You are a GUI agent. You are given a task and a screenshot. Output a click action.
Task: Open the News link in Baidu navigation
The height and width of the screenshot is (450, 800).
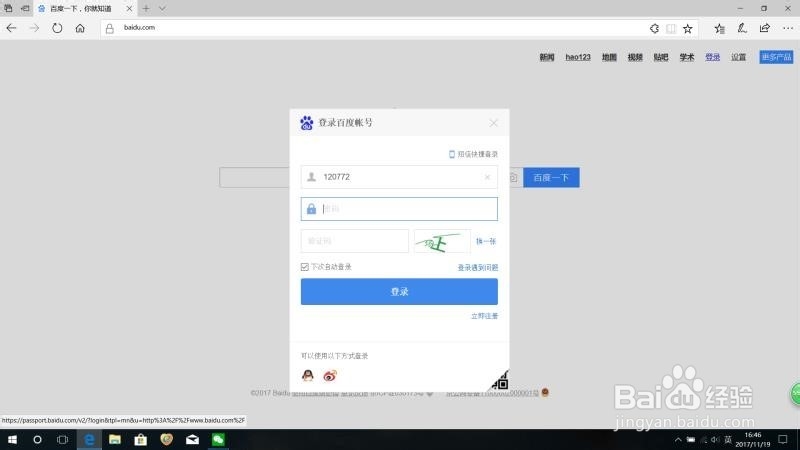click(x=546, y=57)
